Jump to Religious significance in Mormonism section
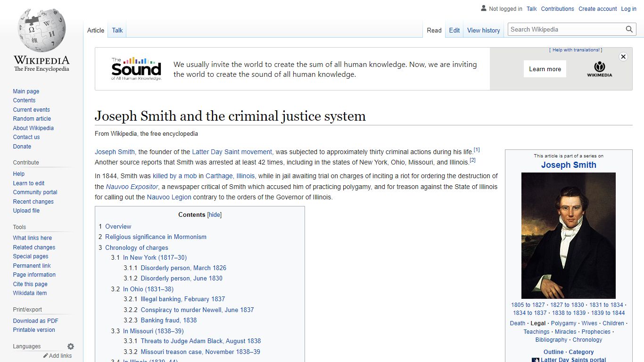Screen dimensions: 644x362 (156, 237)
